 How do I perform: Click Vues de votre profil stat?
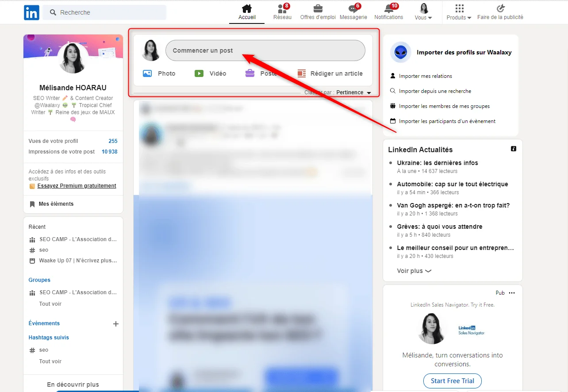tap(73, 141)
